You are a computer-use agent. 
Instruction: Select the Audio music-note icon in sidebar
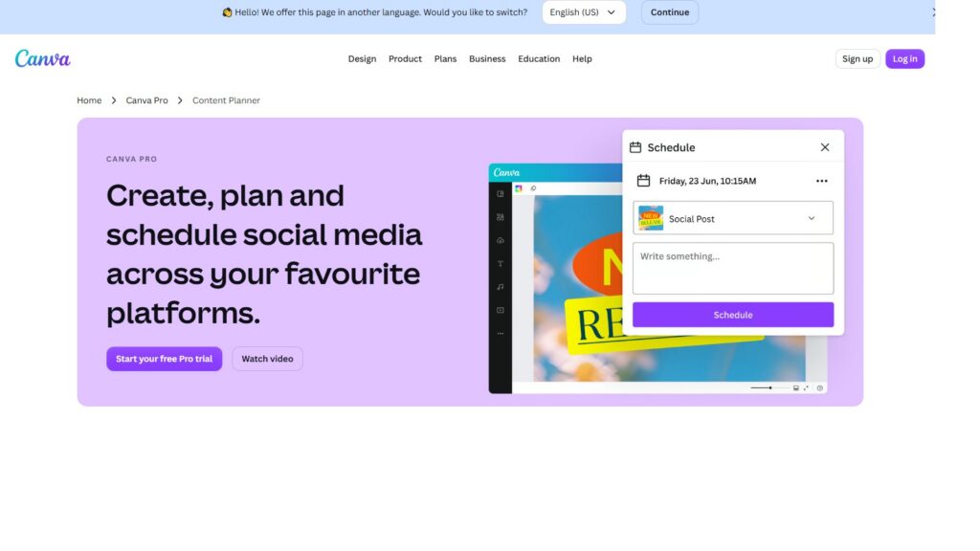500,287
